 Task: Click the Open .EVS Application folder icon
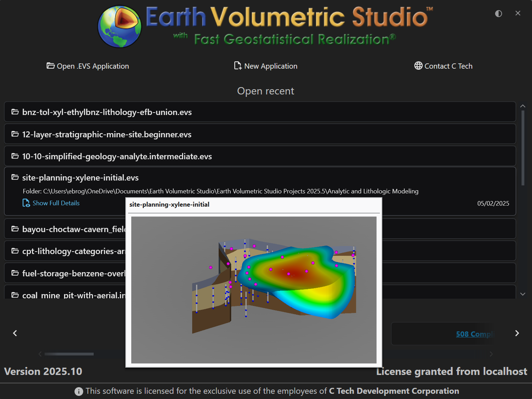coord(50,66)
